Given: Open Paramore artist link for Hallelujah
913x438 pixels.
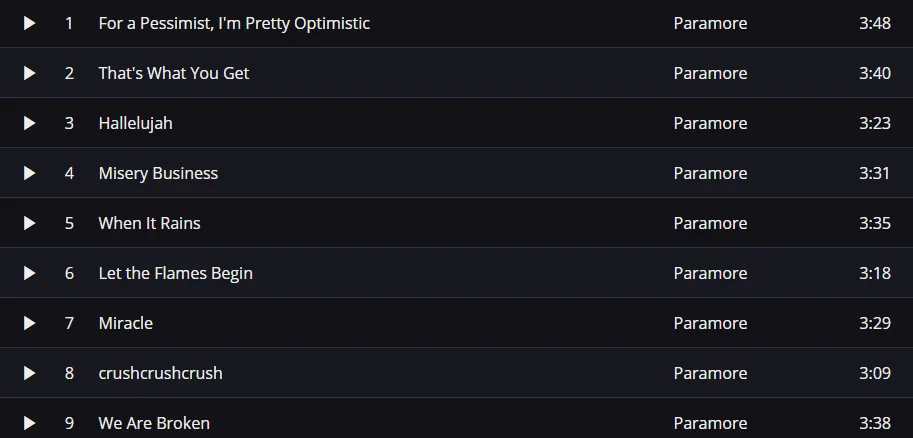Looking at the screenshot, I should pos(710,123).
